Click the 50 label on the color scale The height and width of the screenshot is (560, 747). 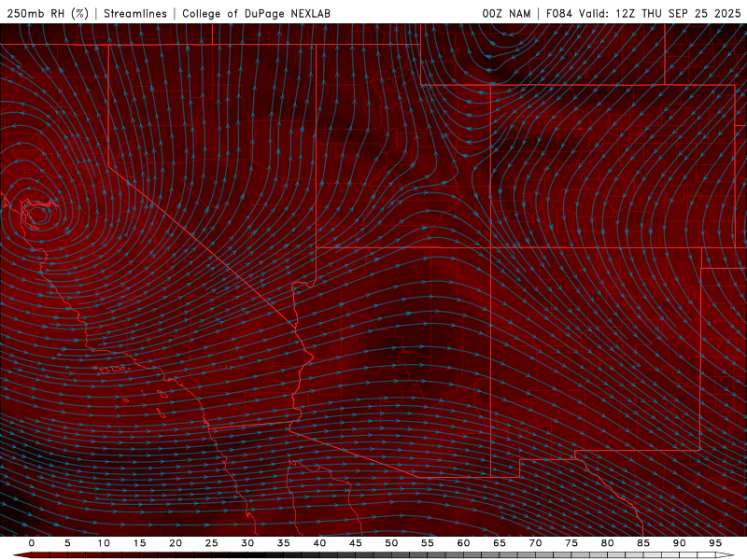coord(391,543)
